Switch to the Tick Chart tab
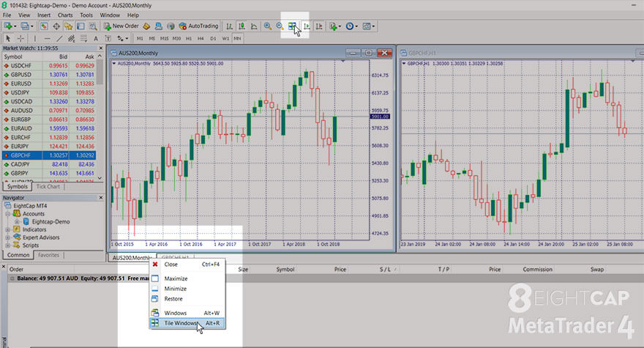 click(48, 186)
